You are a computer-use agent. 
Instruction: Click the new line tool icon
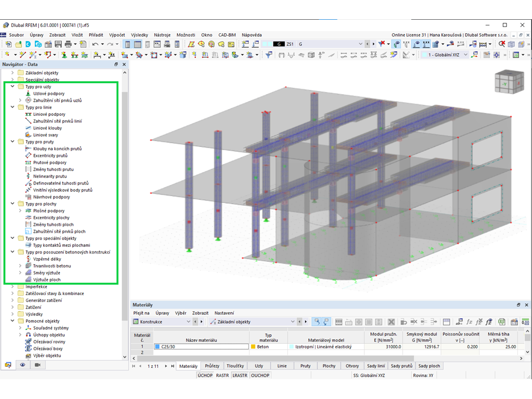point(22,55)
